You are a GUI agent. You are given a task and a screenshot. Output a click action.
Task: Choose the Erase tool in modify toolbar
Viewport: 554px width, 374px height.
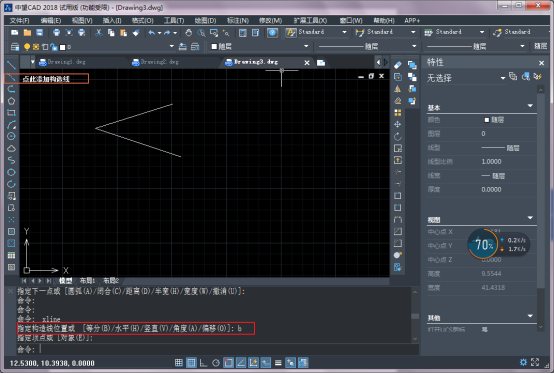[398, 65]
